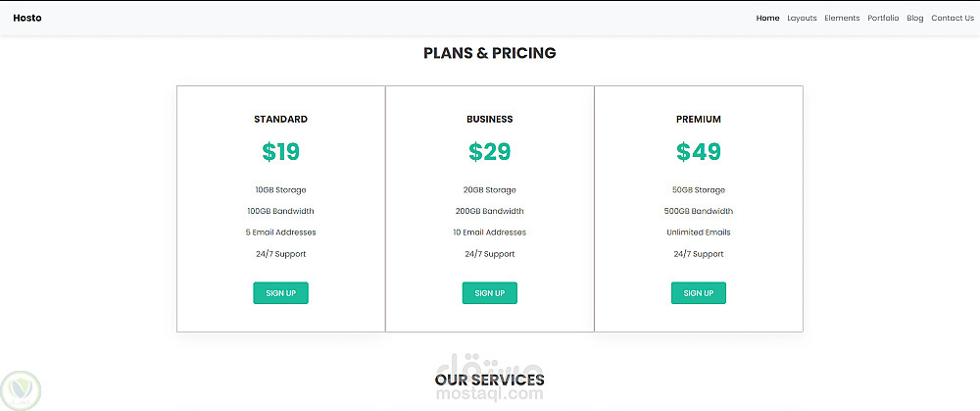Navigate to the Blog page

click(x=915, y=18)
